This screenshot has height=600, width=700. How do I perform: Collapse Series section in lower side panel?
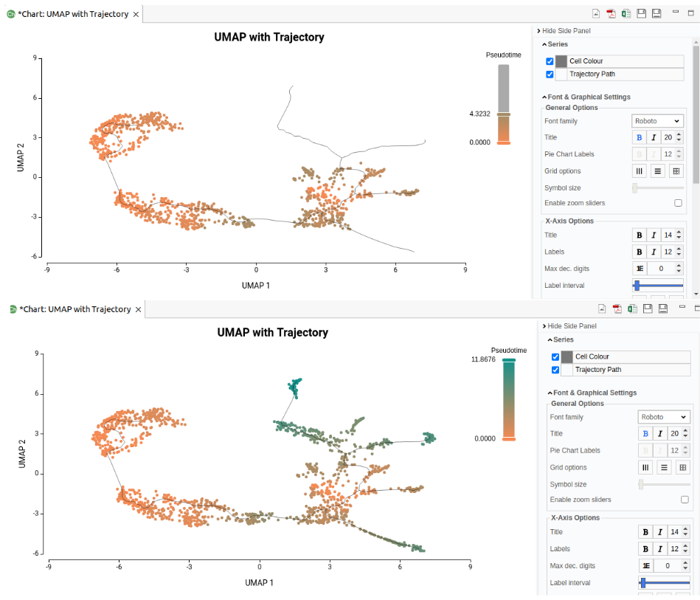point(561,339)
